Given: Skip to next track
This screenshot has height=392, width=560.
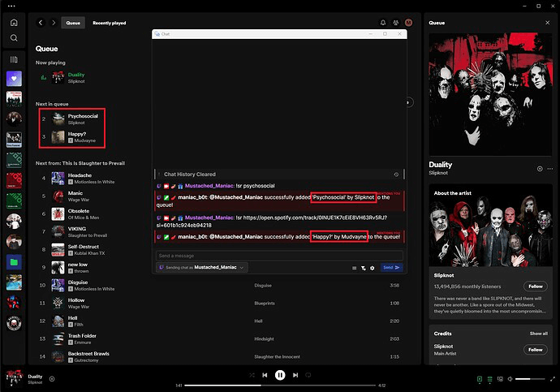Looking at the screenshot, I should point(295,375).
